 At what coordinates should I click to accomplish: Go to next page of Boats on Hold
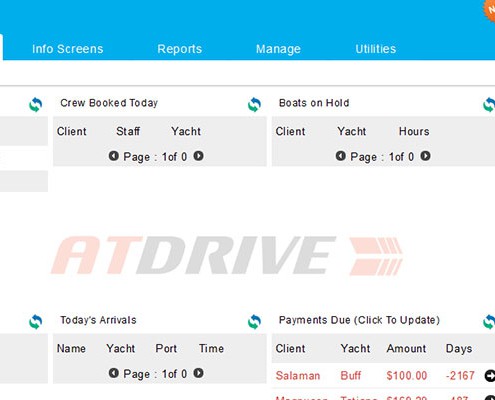(x=425, y=156)
